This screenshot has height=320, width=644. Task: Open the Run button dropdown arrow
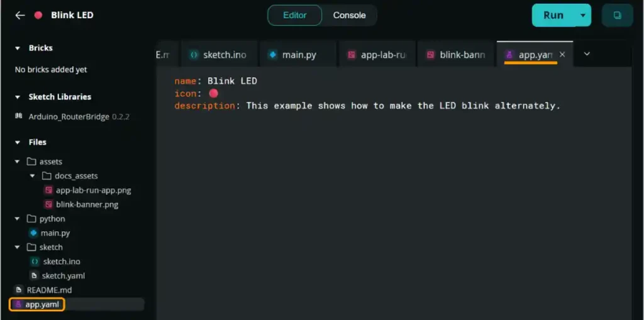[582, 15]
